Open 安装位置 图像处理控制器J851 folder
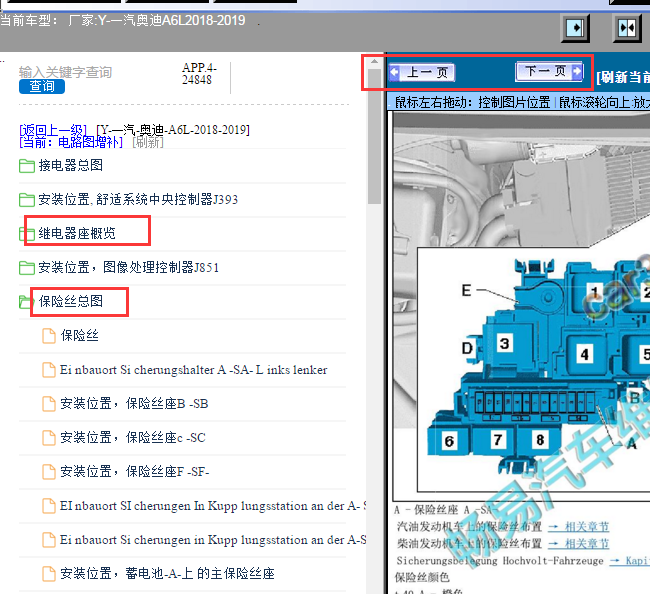This screenshot has width=650, height=594. click(129, 267)
